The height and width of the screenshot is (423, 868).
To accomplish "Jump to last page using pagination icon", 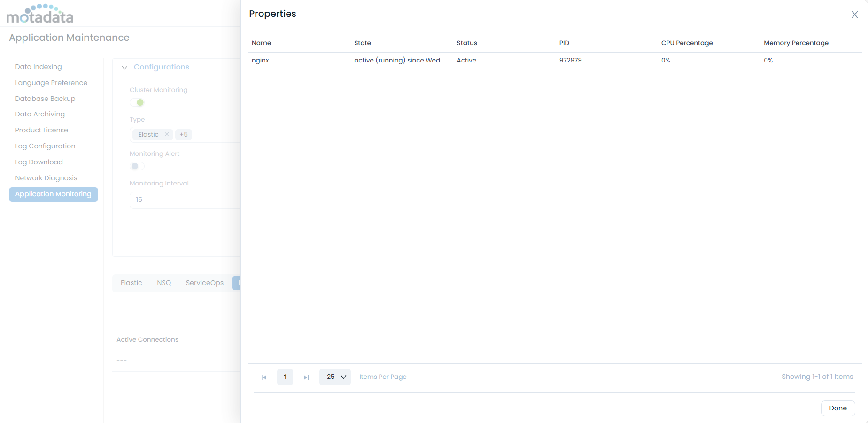I will coord(306,377).
